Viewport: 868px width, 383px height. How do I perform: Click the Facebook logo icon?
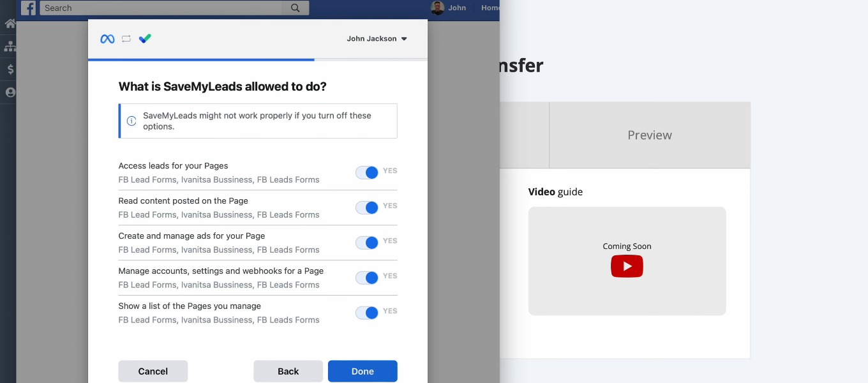click(28, 8)
